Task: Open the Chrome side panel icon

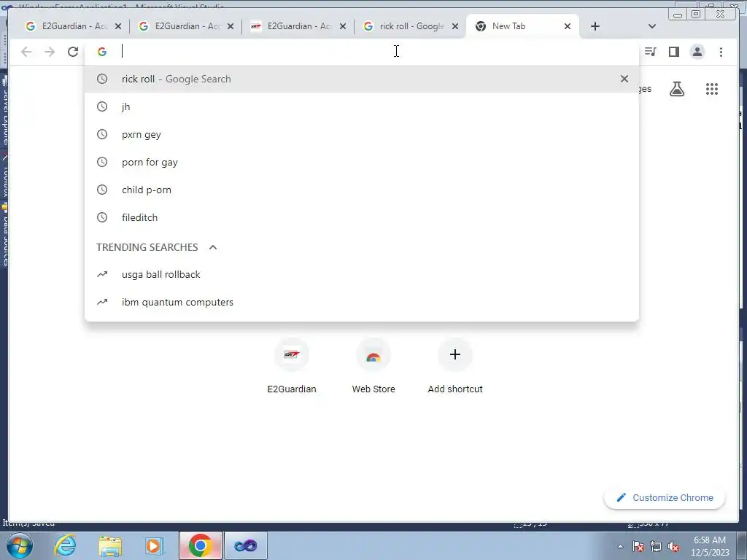Action: [673, 52]
